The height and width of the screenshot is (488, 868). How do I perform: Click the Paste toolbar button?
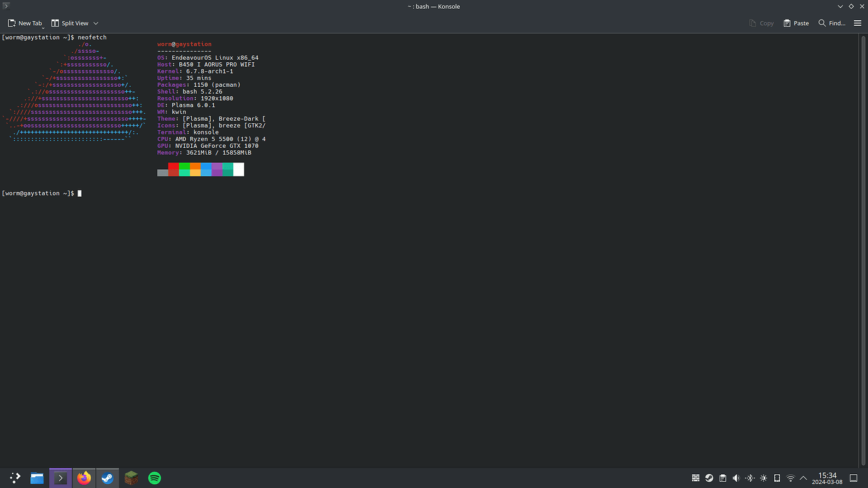pos(796,23)
